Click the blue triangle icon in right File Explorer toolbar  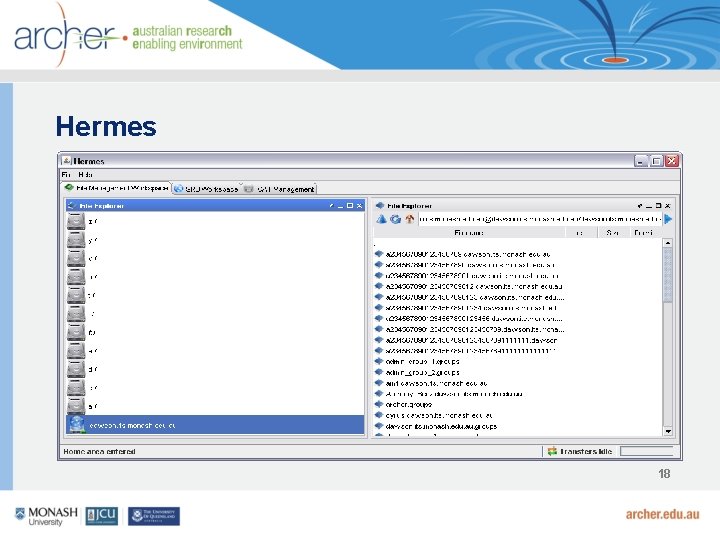[381, 219]
